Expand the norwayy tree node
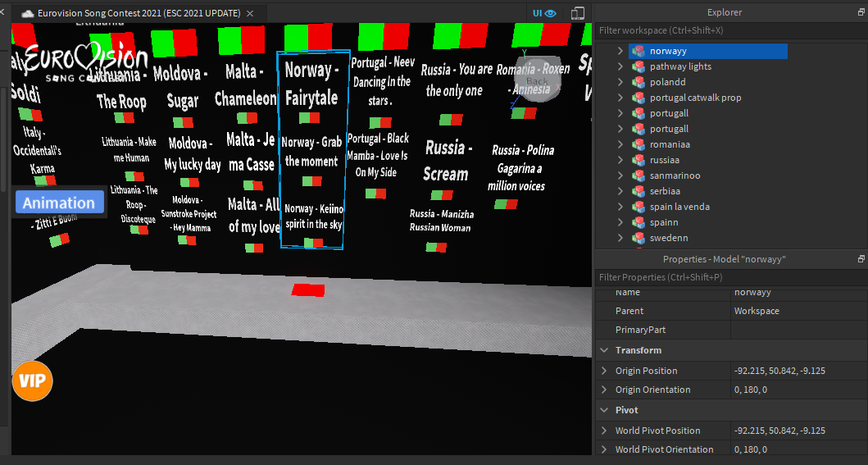 click(x=620, y=51)
